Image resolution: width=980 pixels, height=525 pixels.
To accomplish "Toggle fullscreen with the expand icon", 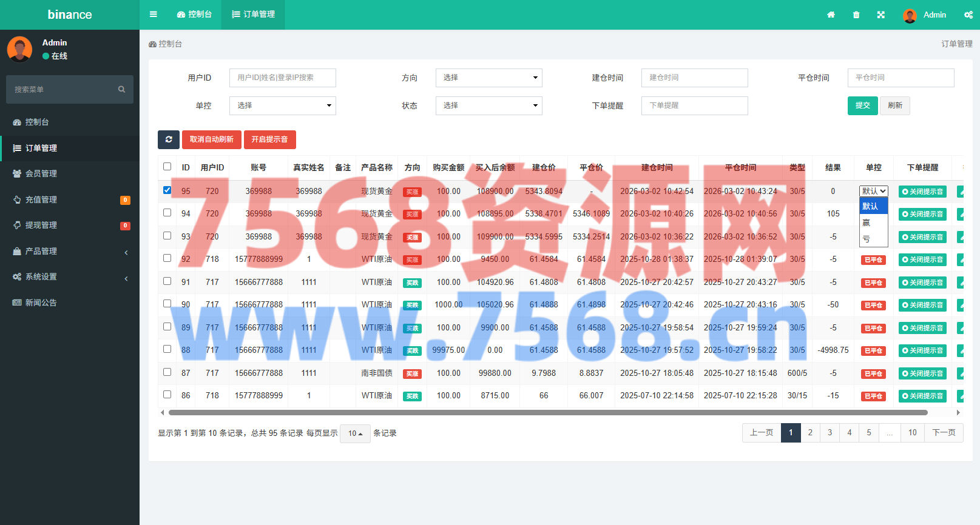I will click(x=880, y=15).
